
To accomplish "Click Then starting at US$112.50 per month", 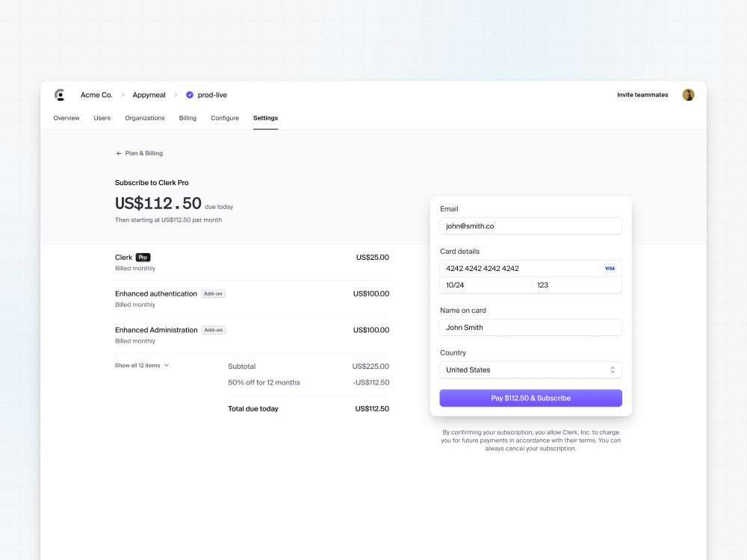I will (x=168, y=220).
